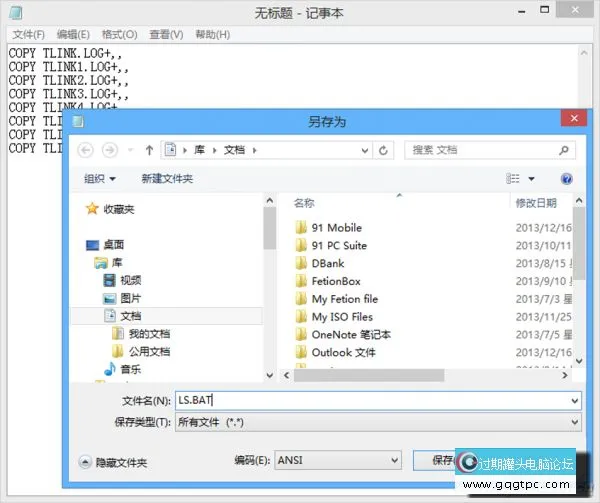Select the My Fetion file folder name
The image size is (600, 503).
pos(345,299)
